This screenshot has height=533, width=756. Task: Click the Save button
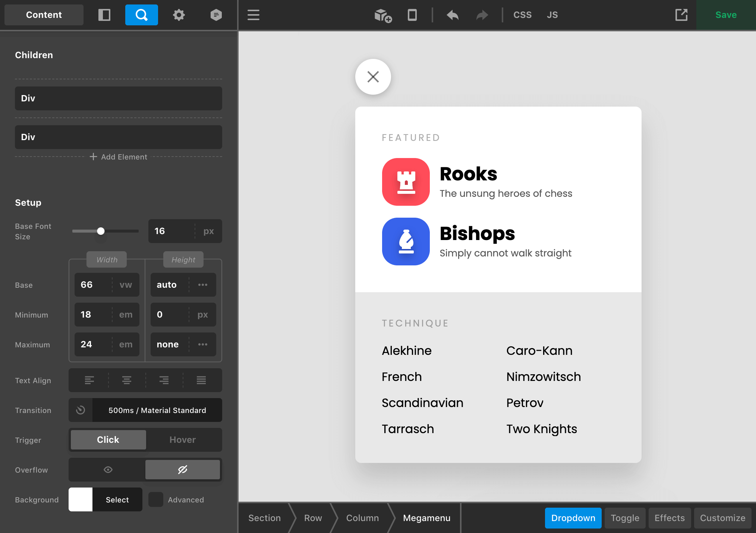click(x=725, y=15)
